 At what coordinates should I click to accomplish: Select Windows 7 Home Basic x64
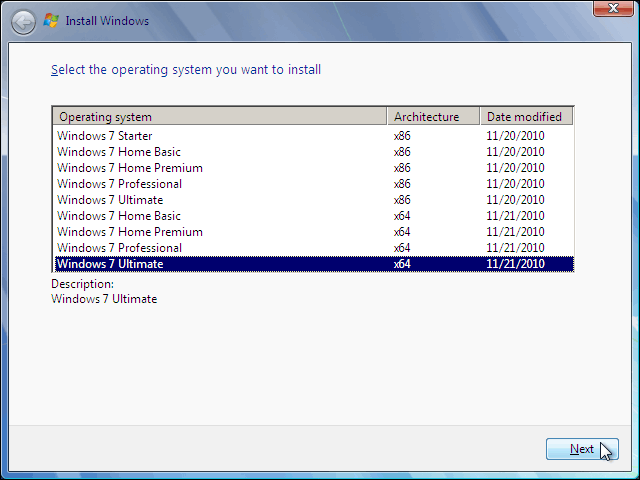[314, 216]
